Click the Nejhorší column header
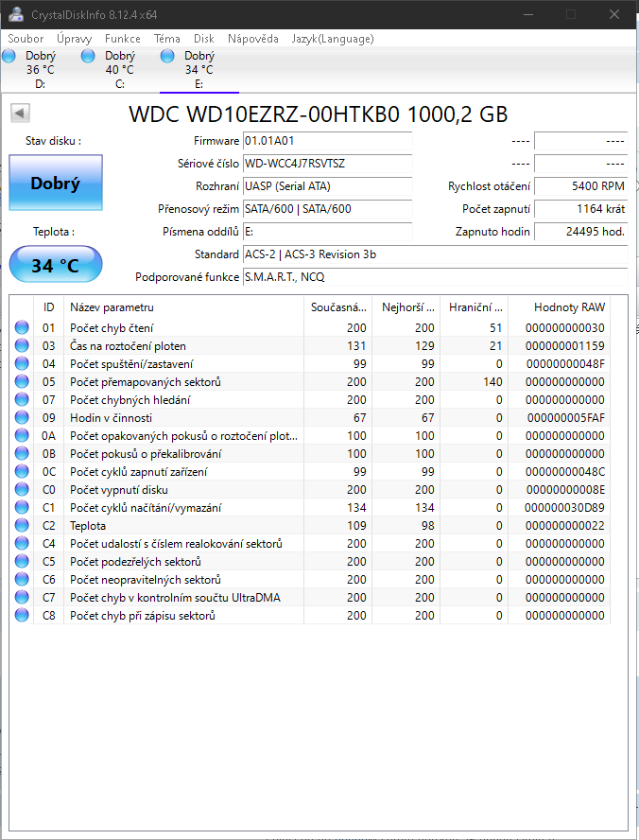Viewport: 639px width, 840px height. tap(406, 307)
